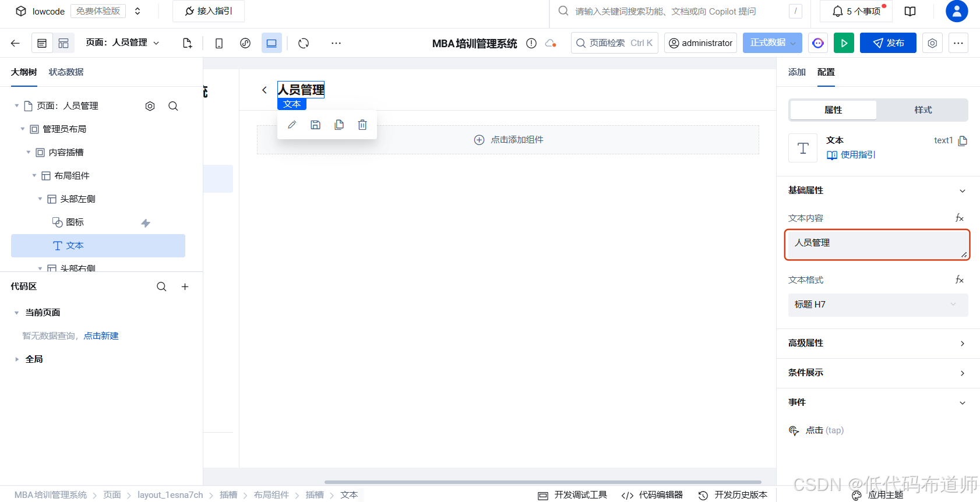Collapse the 基础属性 section
This screenshot has height=502, width=980.
[x=878, y=190]
